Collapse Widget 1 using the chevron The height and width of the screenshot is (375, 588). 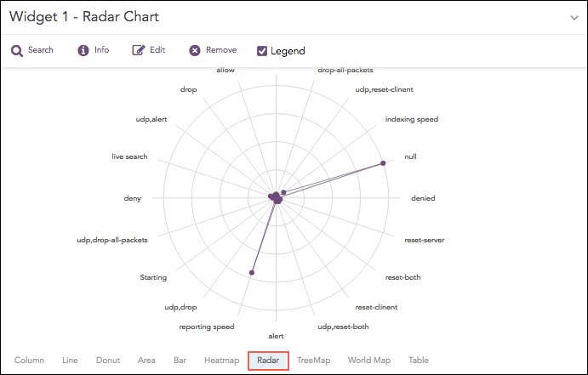(x=574, y=17)
